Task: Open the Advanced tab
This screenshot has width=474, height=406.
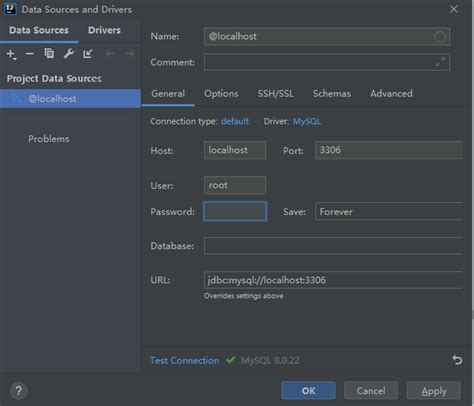Action: pyautogui.click(x=391, y=94)
